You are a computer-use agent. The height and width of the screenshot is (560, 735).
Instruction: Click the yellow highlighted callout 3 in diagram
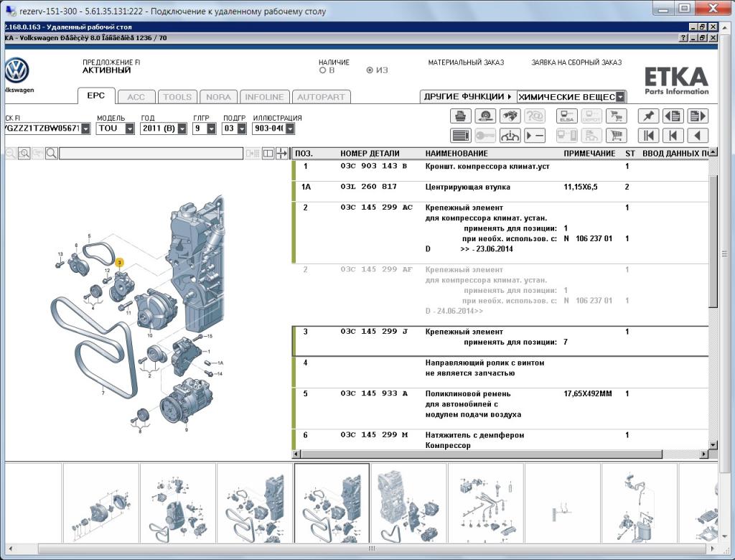[120, 263]
